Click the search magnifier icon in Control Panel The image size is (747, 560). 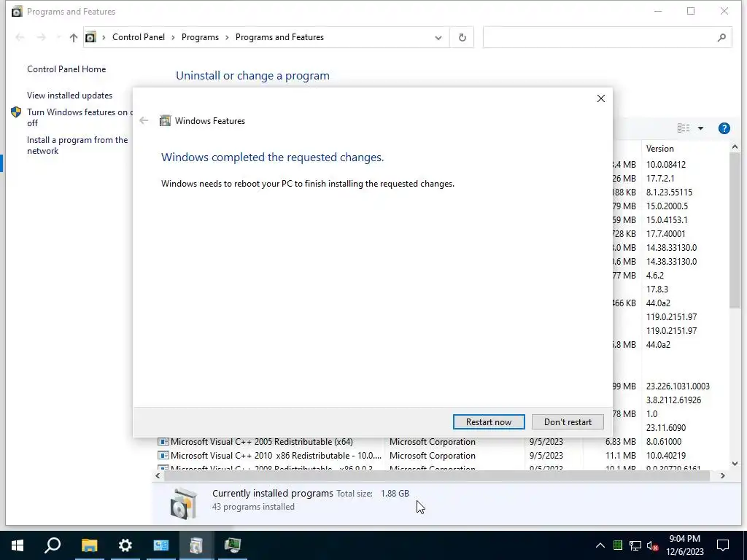(x=721, y=38)
